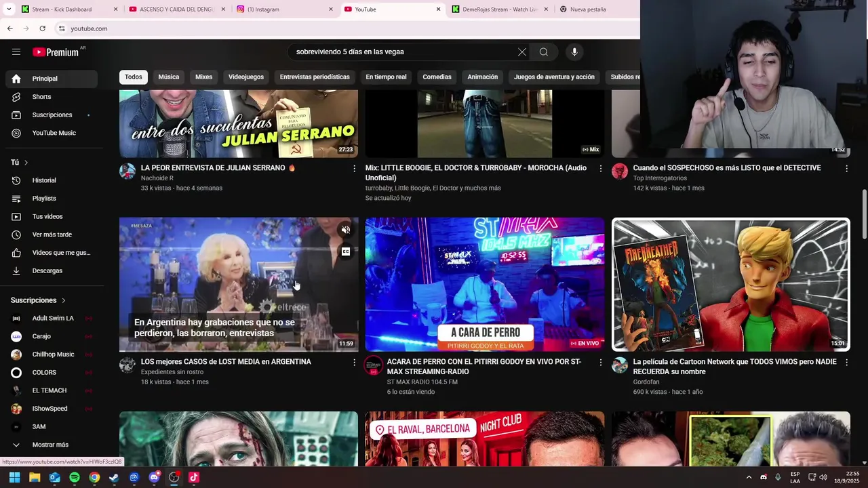The height and width of the screenshot is (488, 868).
Task: Open options menu for Morocha mix
Action: (x=600, y=168)
